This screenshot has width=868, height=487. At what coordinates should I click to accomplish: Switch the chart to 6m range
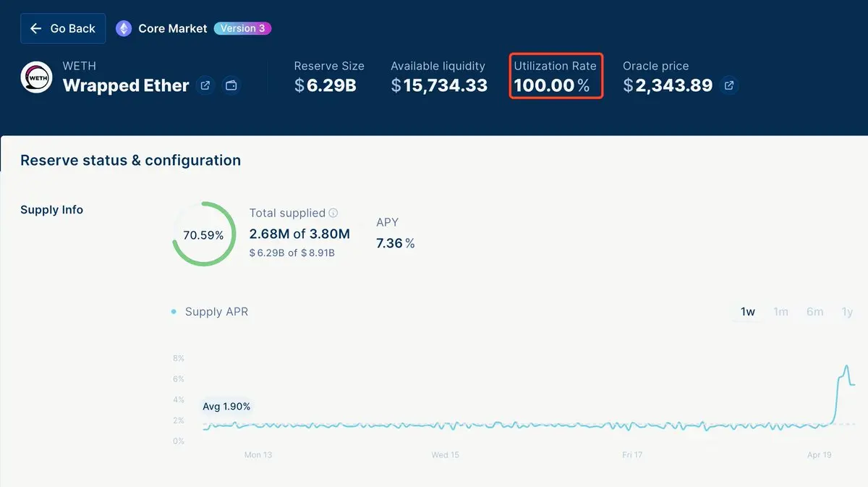814,312
